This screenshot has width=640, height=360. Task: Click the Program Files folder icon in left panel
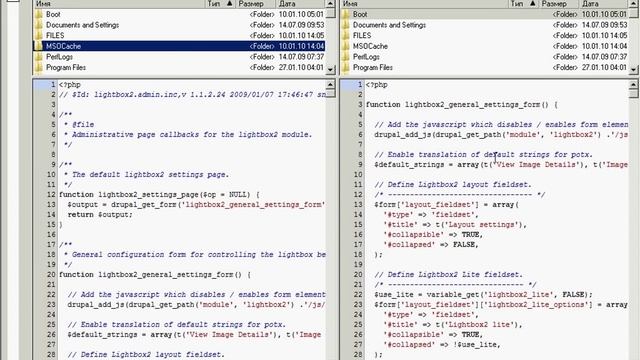tap(39, 67)
